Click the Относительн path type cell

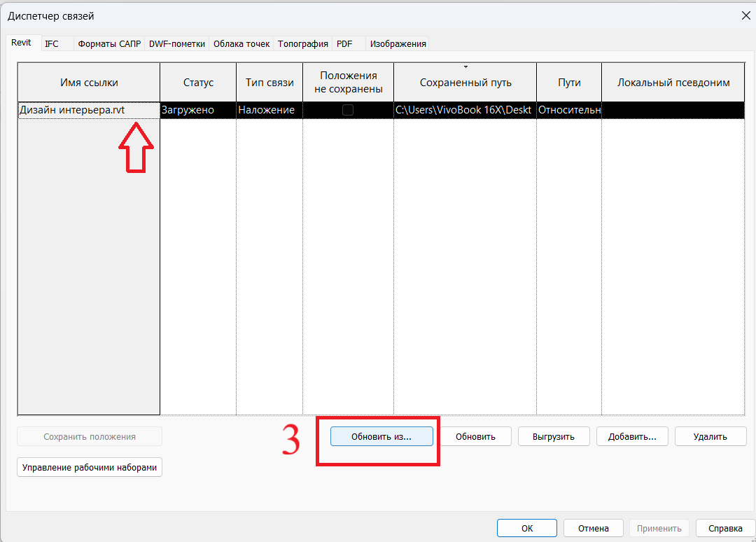click(569, 110)
